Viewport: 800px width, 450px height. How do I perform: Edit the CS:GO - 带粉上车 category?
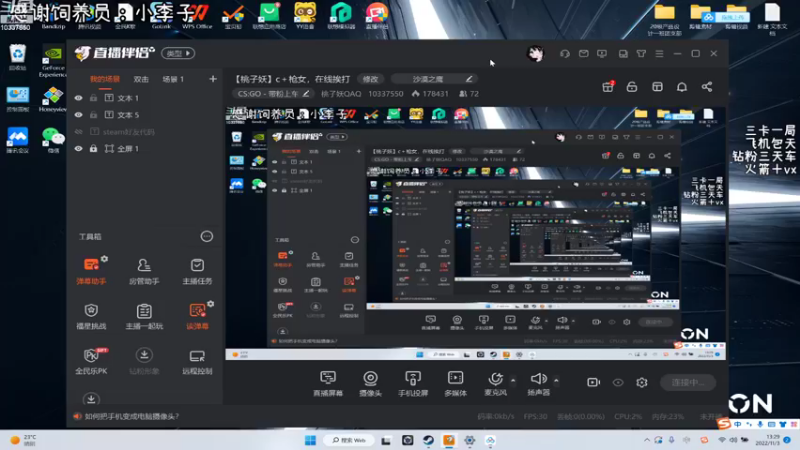(x=271, y=94)
